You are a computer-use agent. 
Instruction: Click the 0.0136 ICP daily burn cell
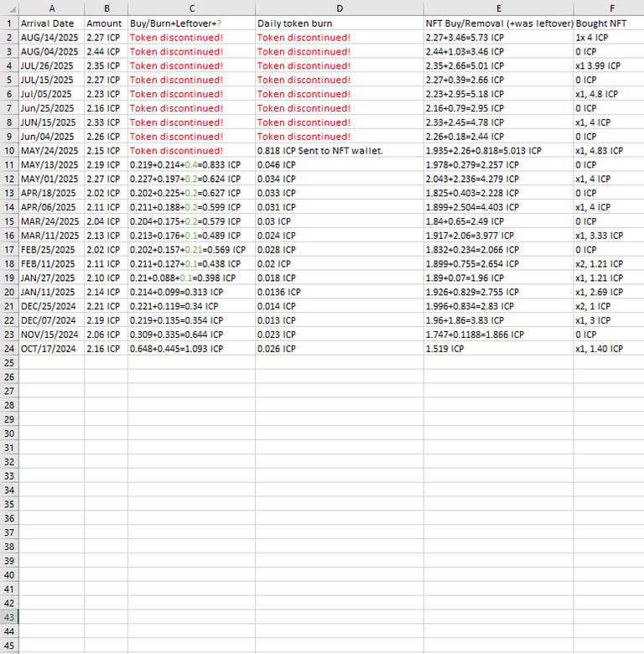(340, 292)
